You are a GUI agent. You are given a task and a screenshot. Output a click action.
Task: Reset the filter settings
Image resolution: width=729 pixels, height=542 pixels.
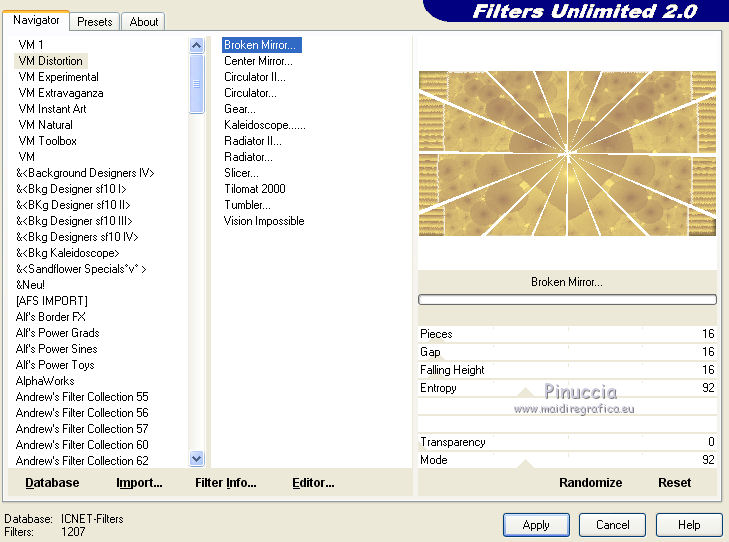click(x=674, y=483)
